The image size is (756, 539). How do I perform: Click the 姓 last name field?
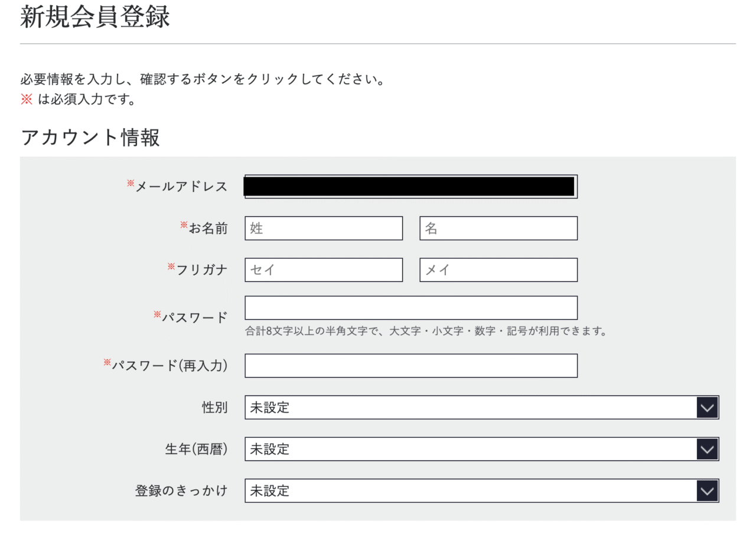(324, 228)
